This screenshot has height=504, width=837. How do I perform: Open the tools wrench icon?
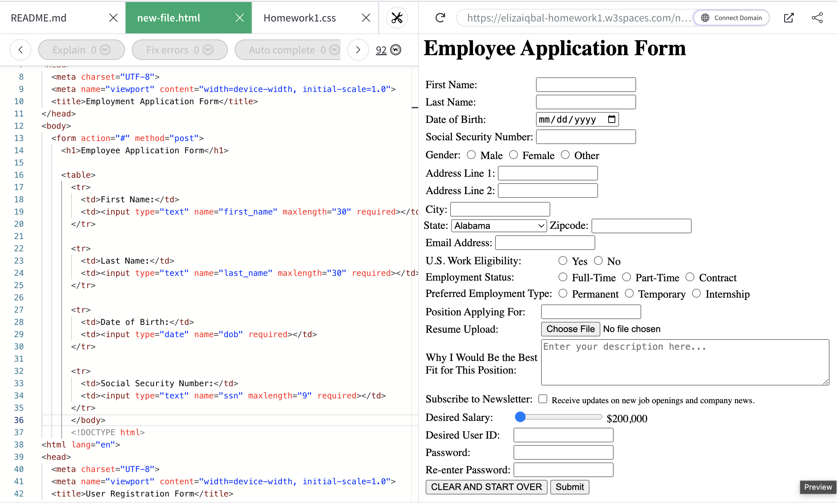coord(397,18)
